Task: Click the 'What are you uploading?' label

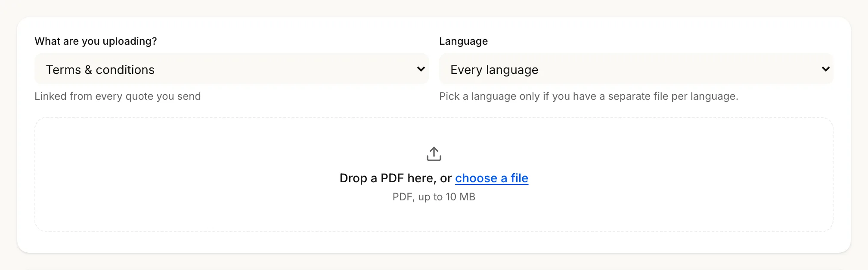Action: point(96,41)
